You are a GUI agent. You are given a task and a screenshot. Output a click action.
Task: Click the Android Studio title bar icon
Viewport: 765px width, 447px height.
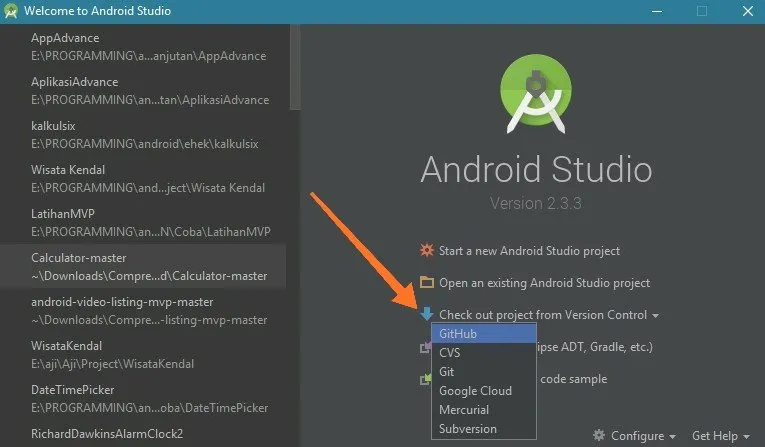(10, 11)
